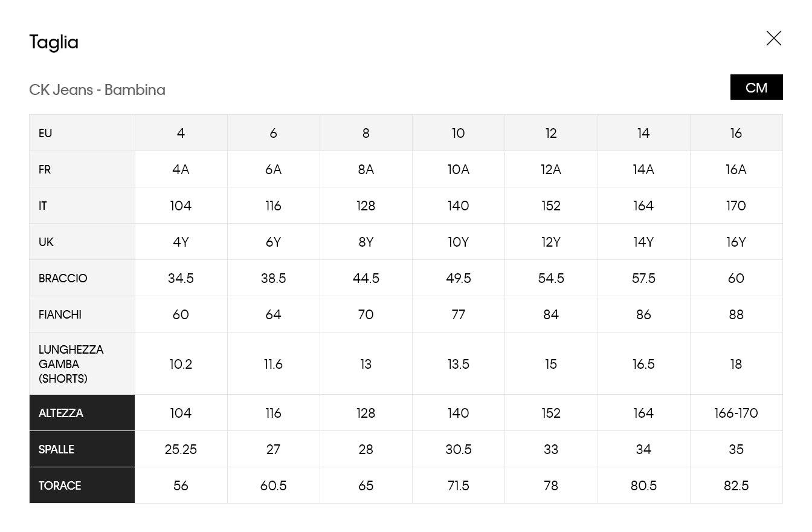Click the 166-170 height cell

coord(735,413)
